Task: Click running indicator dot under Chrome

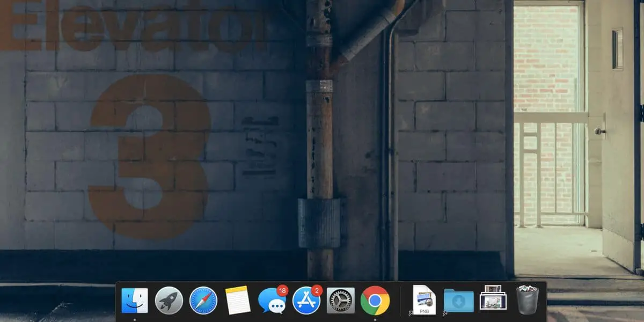Action: click(375, 319)
